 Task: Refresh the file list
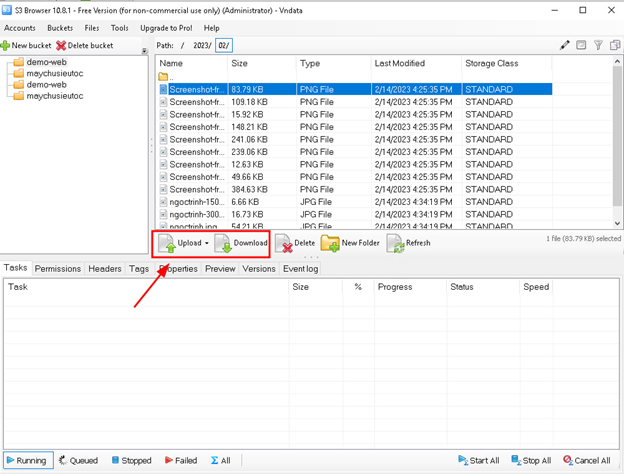tap(395, 243)
